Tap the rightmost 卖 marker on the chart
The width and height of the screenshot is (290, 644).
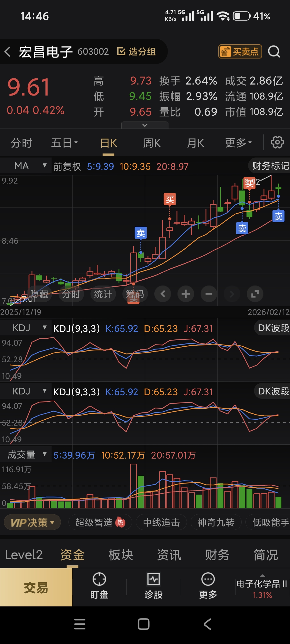click(x=278, y=216)
